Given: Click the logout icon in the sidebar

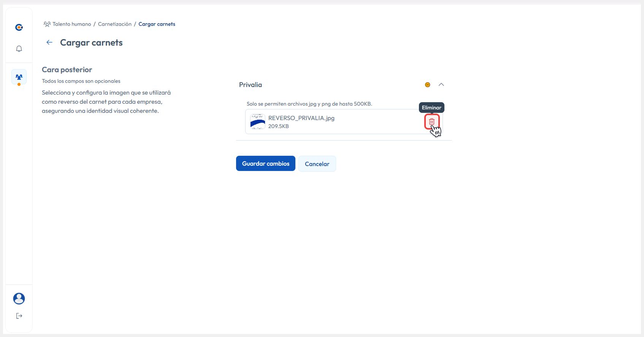Looking at the screenshot, I should click(19, 316).
